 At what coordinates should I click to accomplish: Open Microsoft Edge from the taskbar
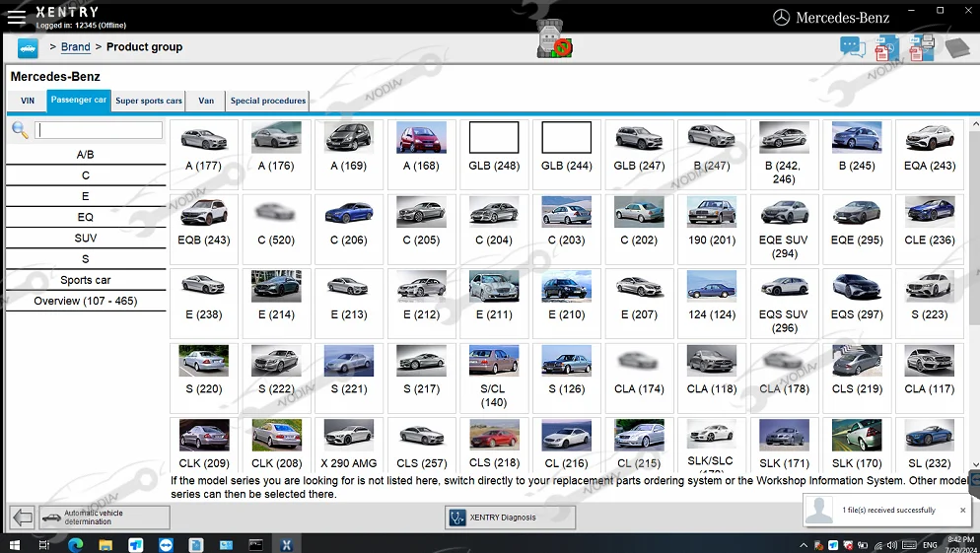coord(75,545)
